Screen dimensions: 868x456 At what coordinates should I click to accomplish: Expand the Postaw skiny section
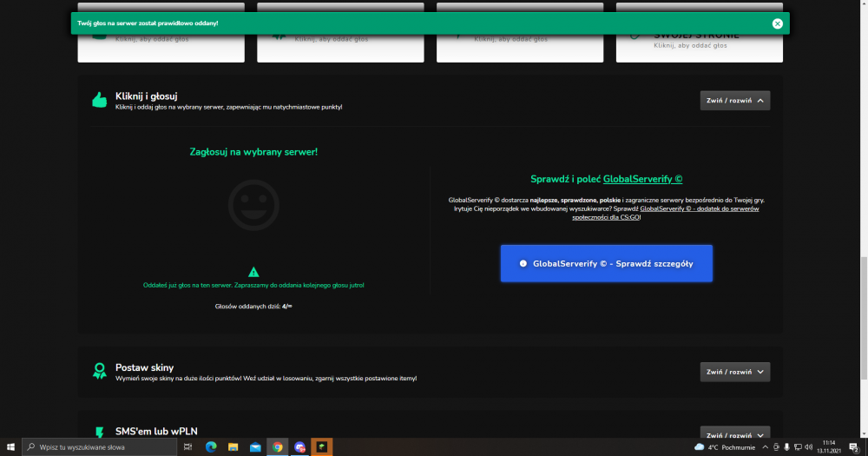click(734, 372)
